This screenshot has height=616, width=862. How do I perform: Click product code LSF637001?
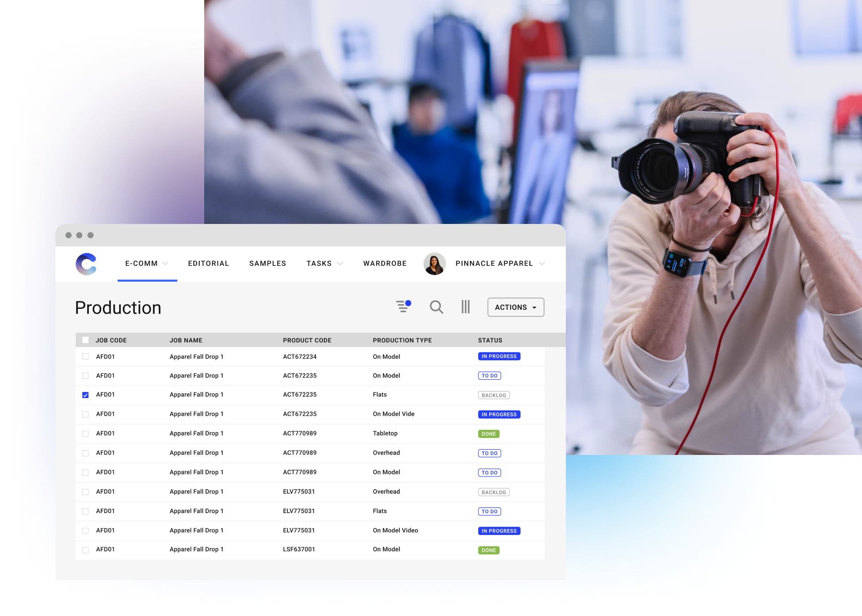299,549
